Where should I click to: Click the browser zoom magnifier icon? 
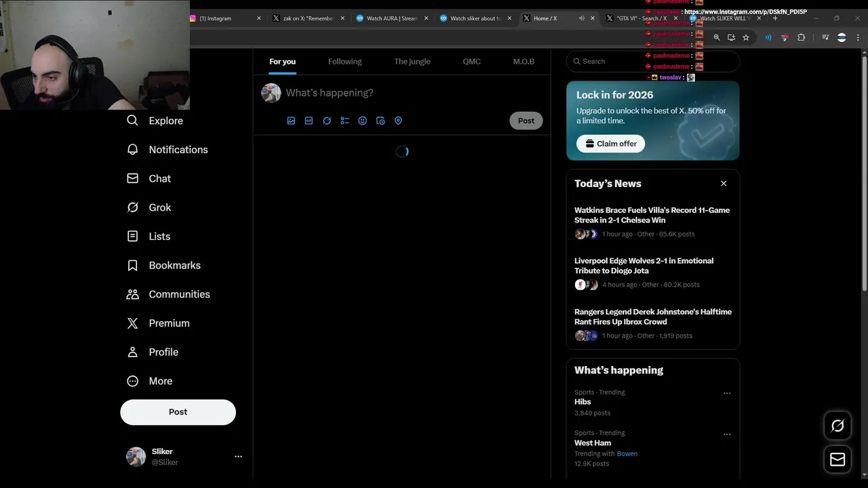[717, 38]
